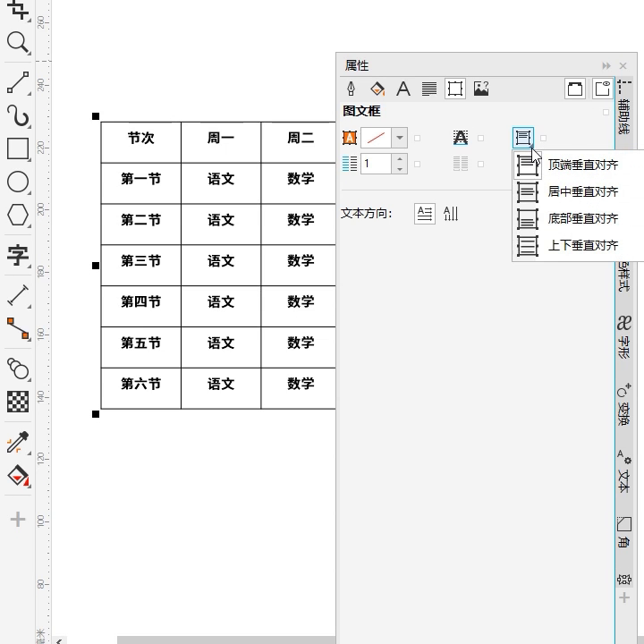Viewport: 644px width, 644px height.
Task: Open the 角 docker tab
Action: coord(624,531)
